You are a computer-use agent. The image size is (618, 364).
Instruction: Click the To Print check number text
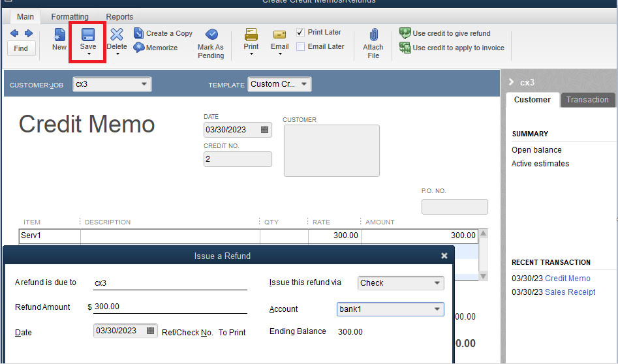coord(232,333)
